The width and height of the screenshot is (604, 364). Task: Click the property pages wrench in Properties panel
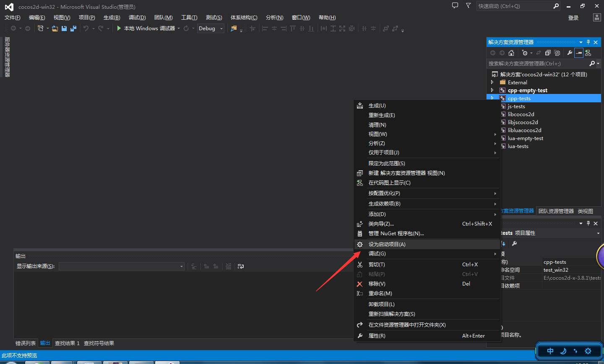(x=515, y=243)
